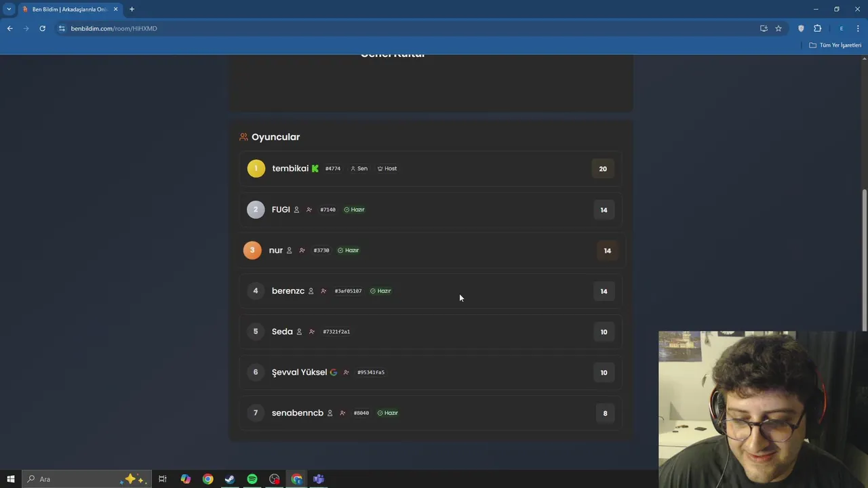Click the add-friend icon in berenzc's row

pos(323,291)
